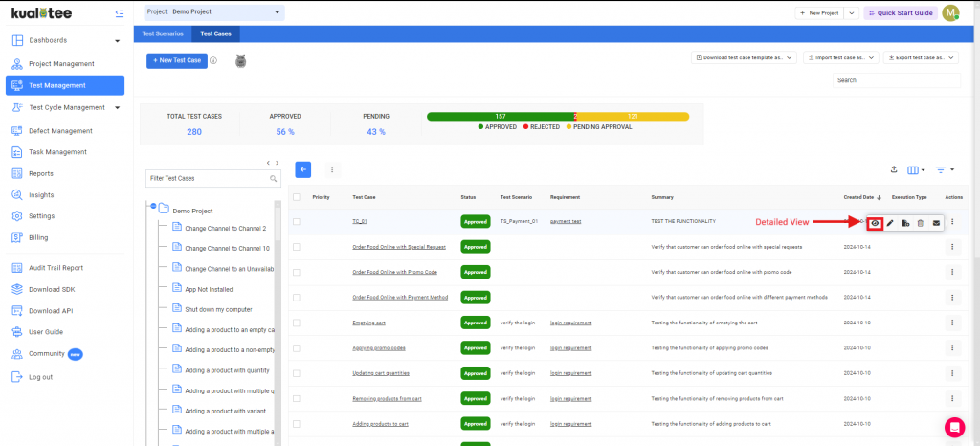Open Project Management in sidebar
Image resolution: width=980 pixels, height=446 pixels.
[61, 64]
